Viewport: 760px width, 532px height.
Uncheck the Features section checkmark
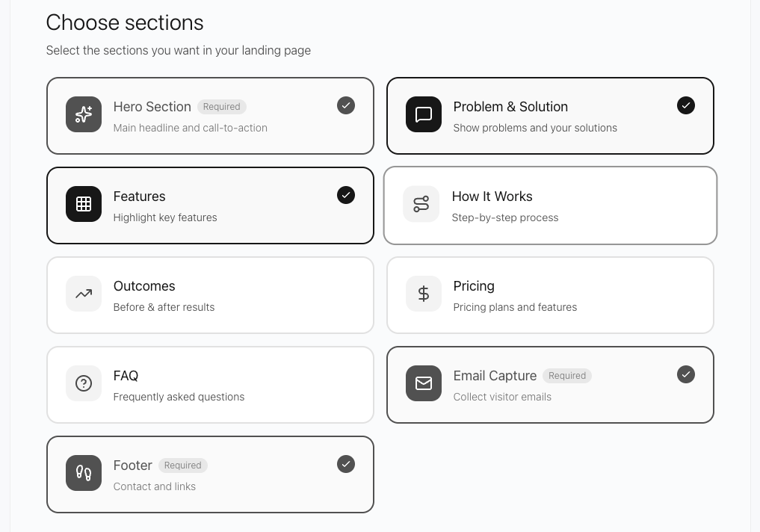pos(346,195)
